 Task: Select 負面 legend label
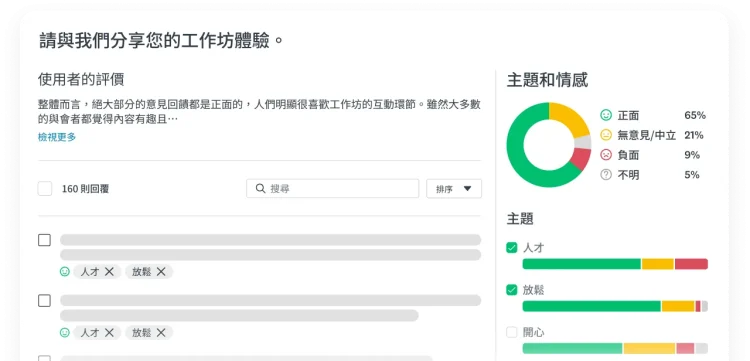click(628, 155)
